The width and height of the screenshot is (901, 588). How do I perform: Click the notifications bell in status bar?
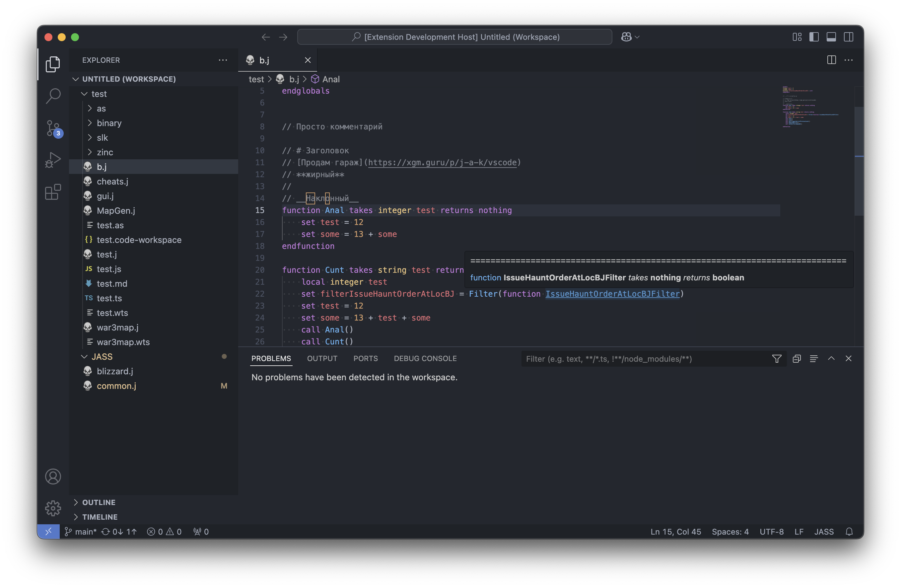click(x=849, y=532)
